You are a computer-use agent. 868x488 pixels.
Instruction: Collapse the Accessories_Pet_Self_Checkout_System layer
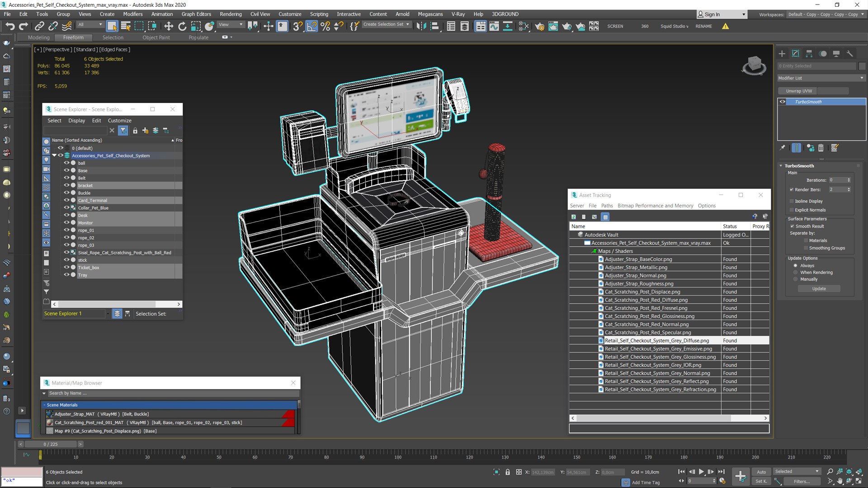[54, 155]
